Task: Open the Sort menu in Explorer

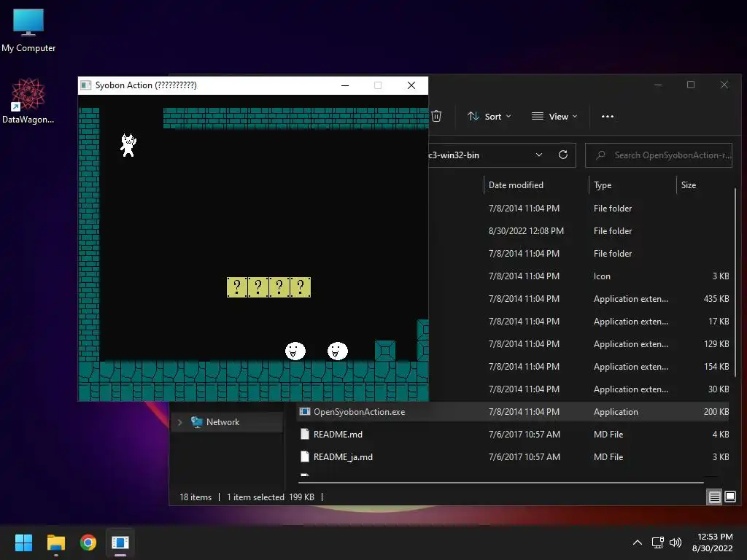Action: 489,116
